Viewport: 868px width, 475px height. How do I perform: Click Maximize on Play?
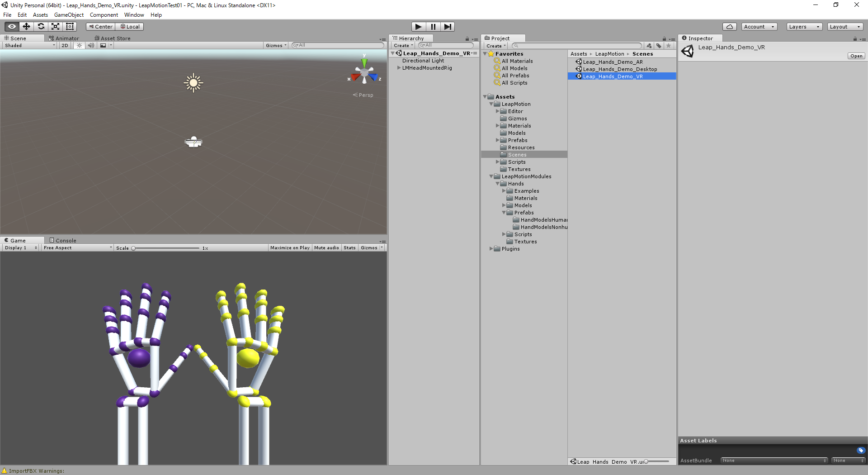(x=290, y=247)
